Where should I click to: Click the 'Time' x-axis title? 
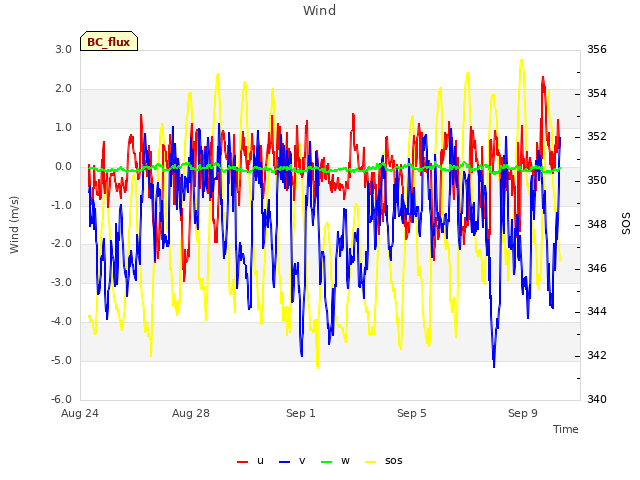566,429
